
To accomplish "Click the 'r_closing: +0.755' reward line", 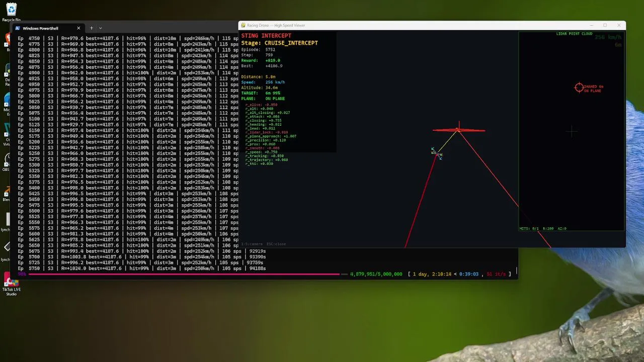I will (263, 121).
